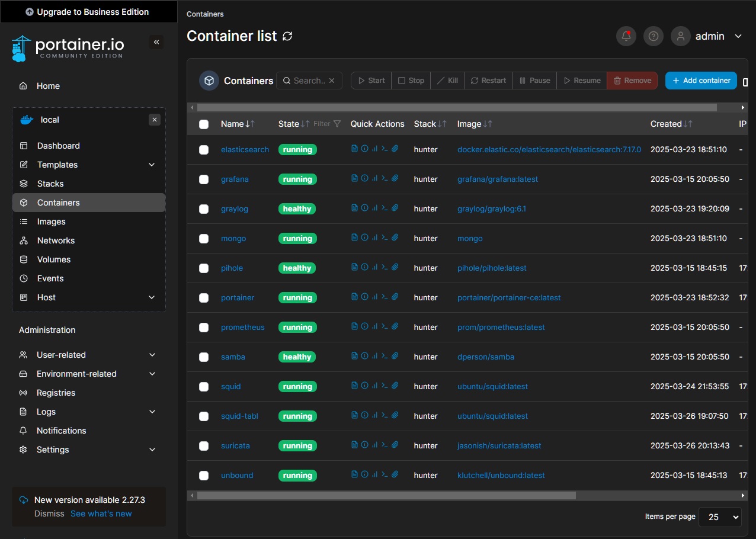Open the notifications bell icon
The image size is (756, 539).
tap(626, 36)
